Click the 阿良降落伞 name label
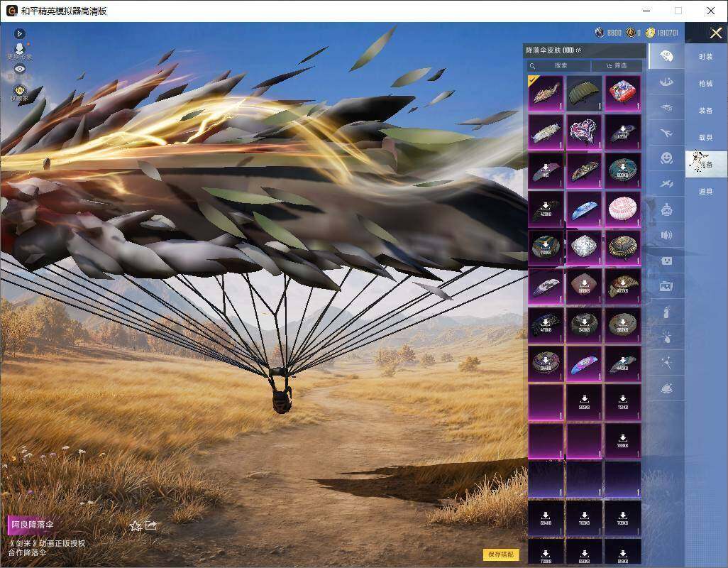 tap(33, 525)
